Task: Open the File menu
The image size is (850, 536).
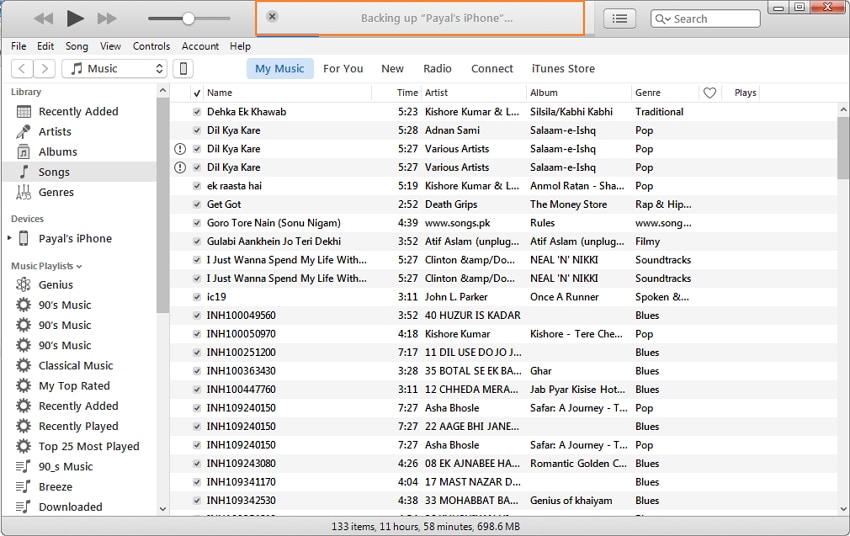Action: coord(18,46)
